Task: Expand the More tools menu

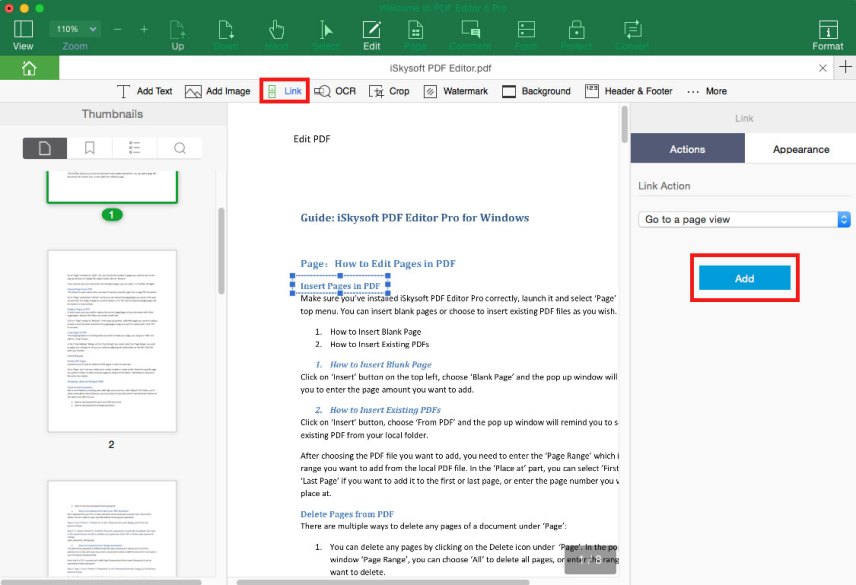Action: tap(707, 91)
